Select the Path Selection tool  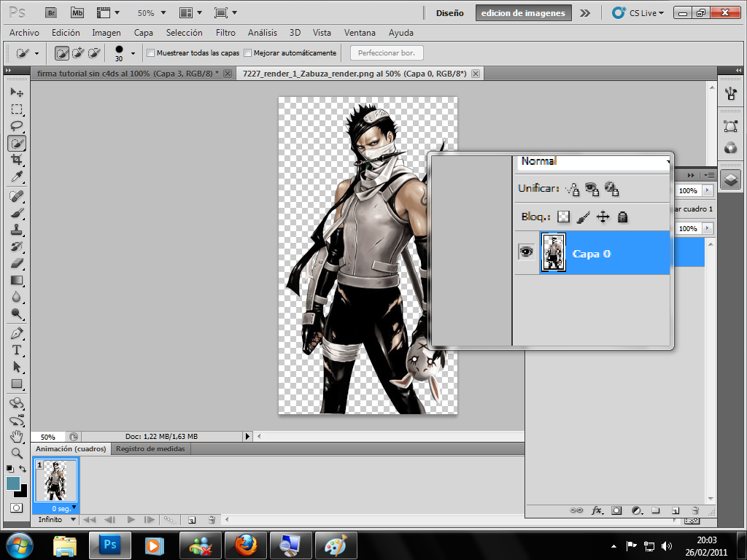click(x=17, y=367)
